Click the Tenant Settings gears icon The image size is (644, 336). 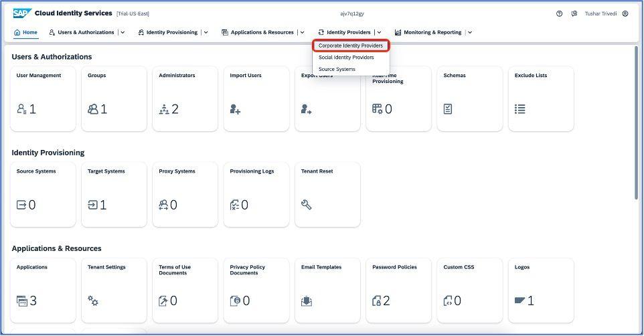93,301
